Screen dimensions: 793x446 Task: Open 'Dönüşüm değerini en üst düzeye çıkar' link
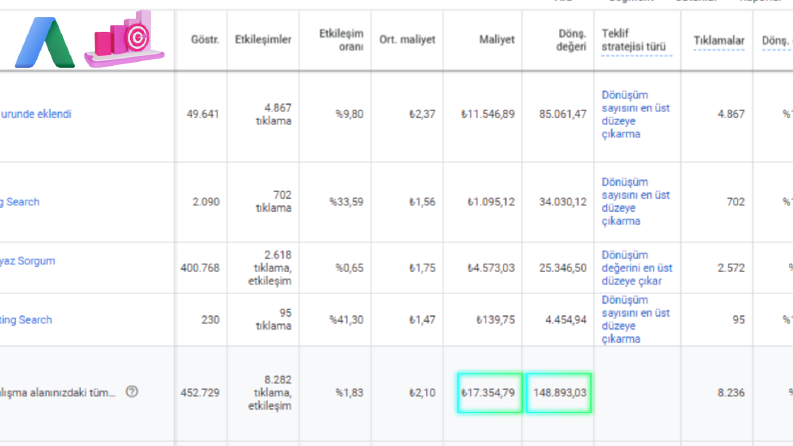coord(637,268)
